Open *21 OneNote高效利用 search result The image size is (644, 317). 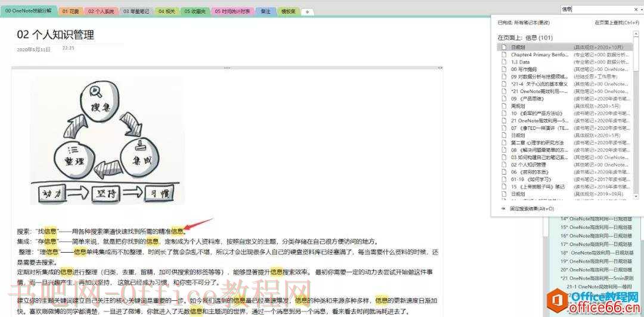coord(565,91)
